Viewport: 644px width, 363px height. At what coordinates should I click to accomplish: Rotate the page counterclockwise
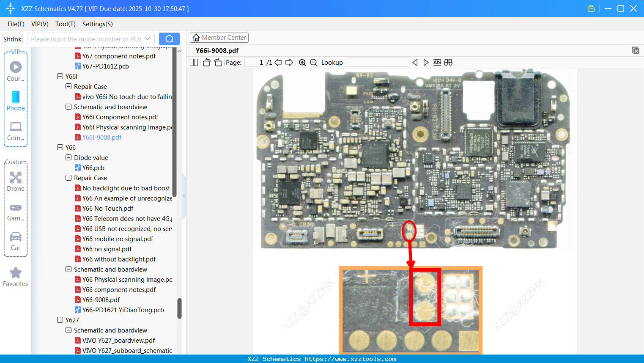206,63
